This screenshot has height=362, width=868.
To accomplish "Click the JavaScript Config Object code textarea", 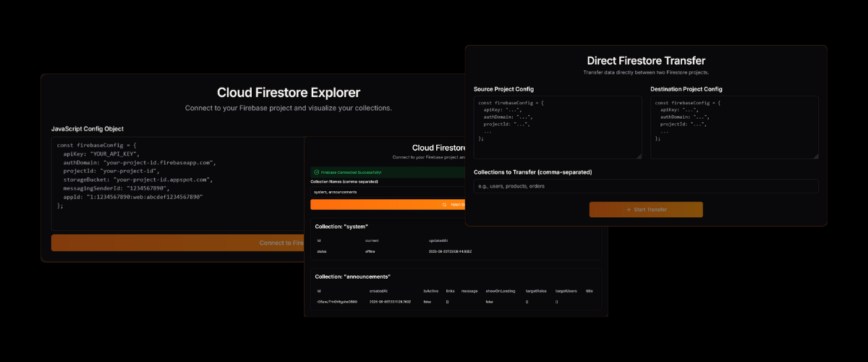I will point(177,184).
